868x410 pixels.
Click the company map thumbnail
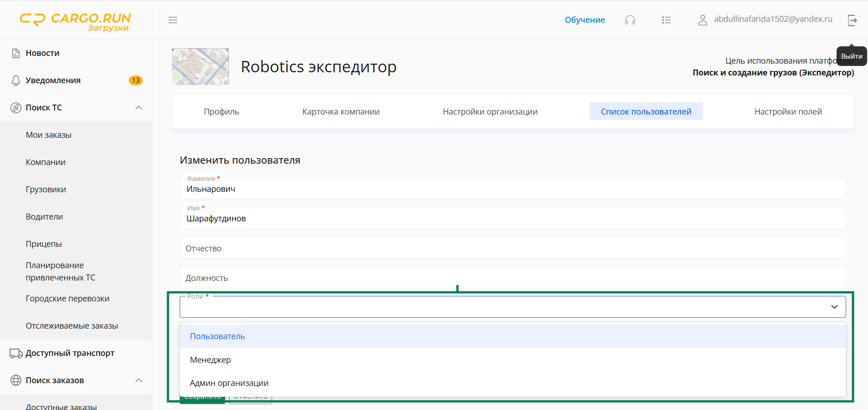200,67
